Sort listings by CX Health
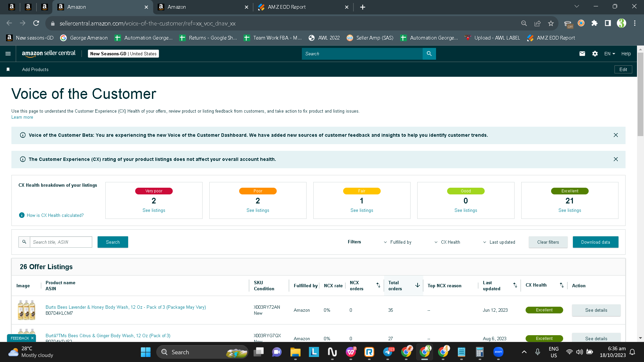Viewport: 644px width, 362px height. [x=562, y=285]
